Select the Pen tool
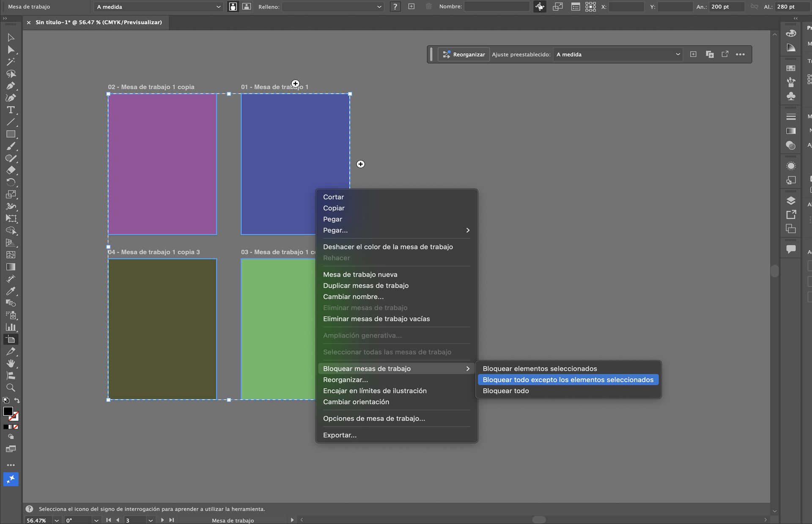The image size is (812, 524). 11,86
